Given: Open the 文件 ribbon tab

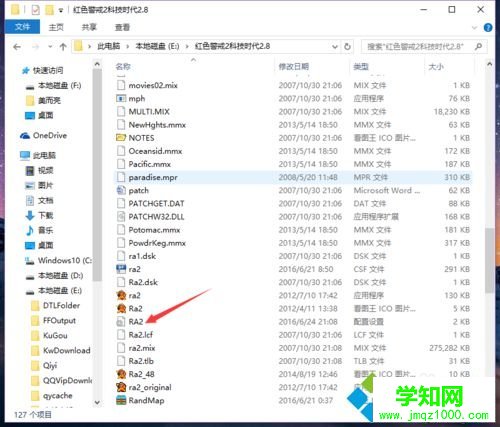Looking at the screenshot, I should [22, 27].
